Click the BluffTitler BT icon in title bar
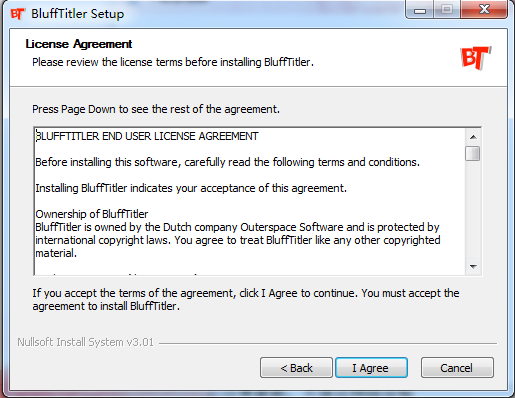The width and height of the screenshot is (515, 398). pos(17,14)
